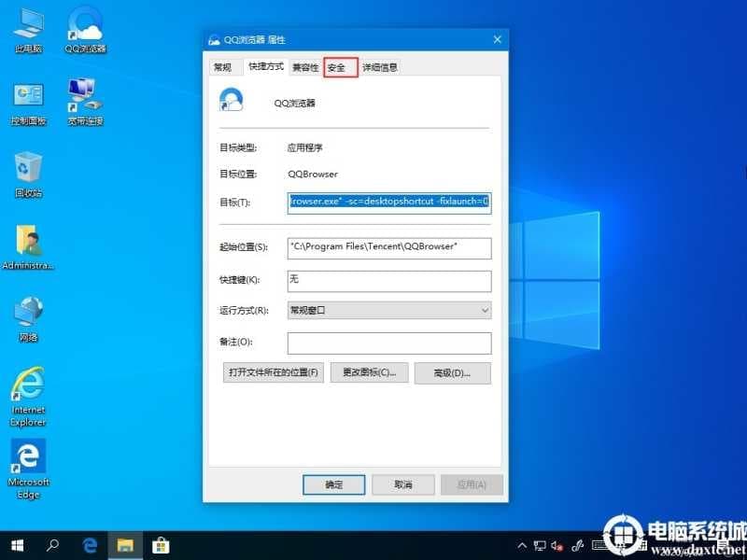The image size is (747, 560).
Task: Click the QQ浏览器 name field text
Action: click(294, 104)
